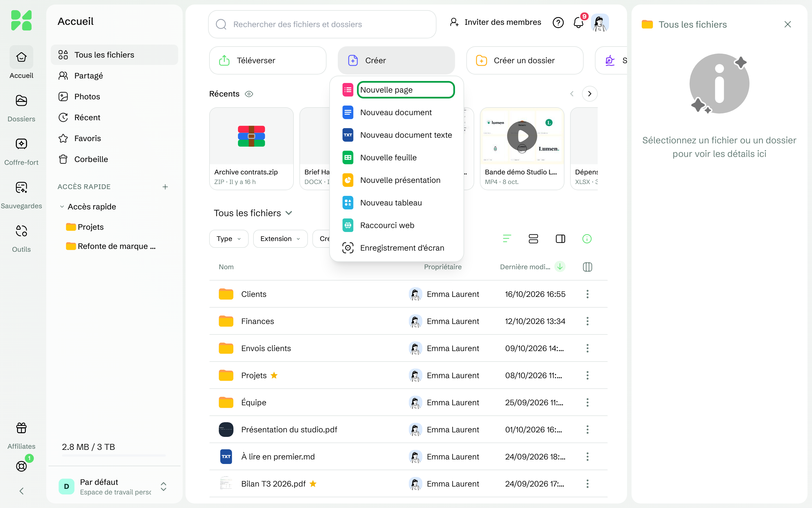
Task: Add a quick access item with plus
Action: pos(165,187)
